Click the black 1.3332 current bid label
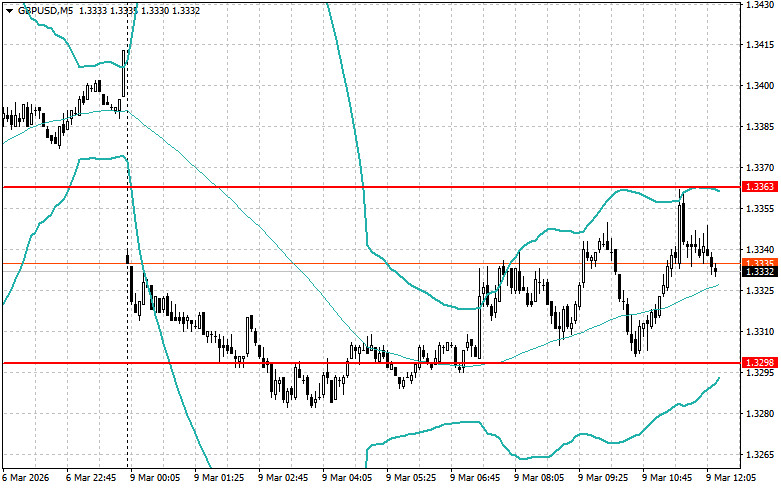The height and width of the screenshot is (489, 781). (x=760, y=271)
